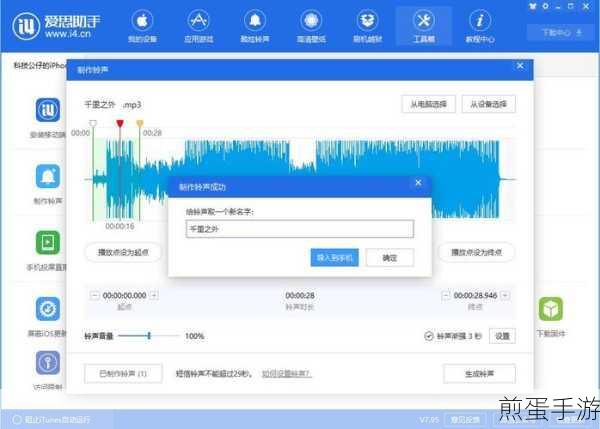600x429 pixels.
Task: Close the ringtone success popup
Action: point(418,183)
